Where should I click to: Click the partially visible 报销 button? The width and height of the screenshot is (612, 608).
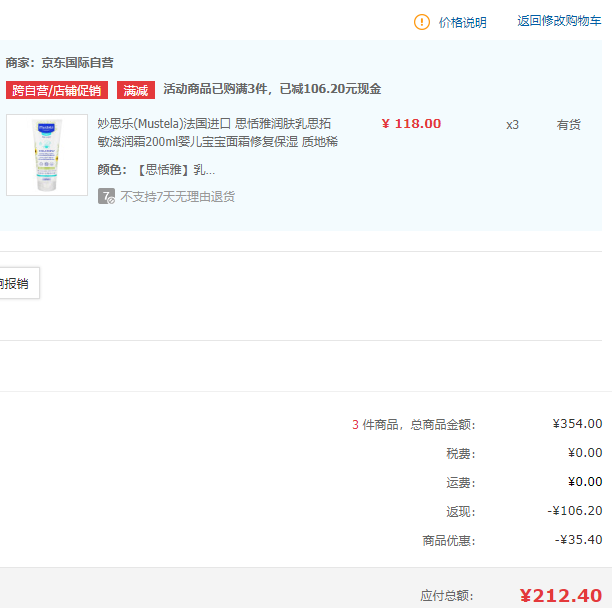pos(19,283)
